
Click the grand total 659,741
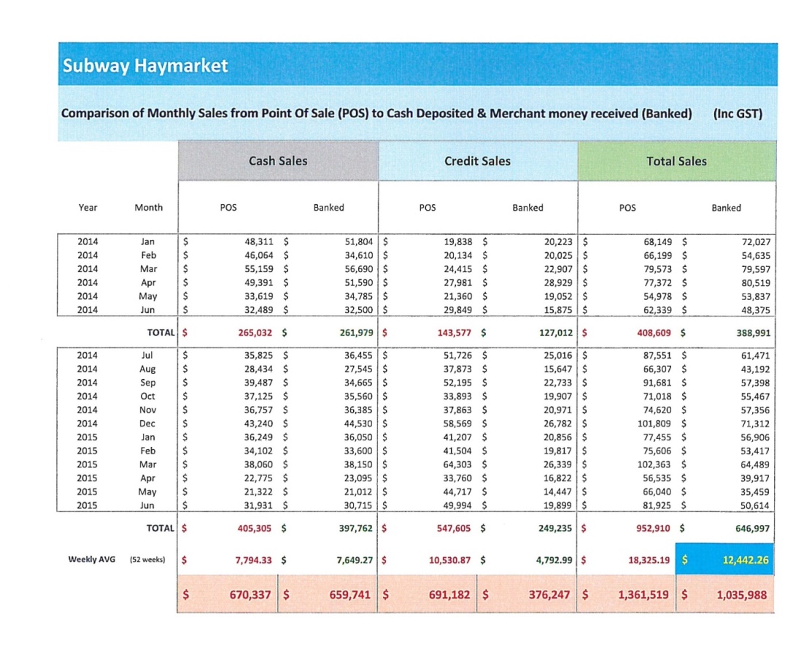pos(350,595)
